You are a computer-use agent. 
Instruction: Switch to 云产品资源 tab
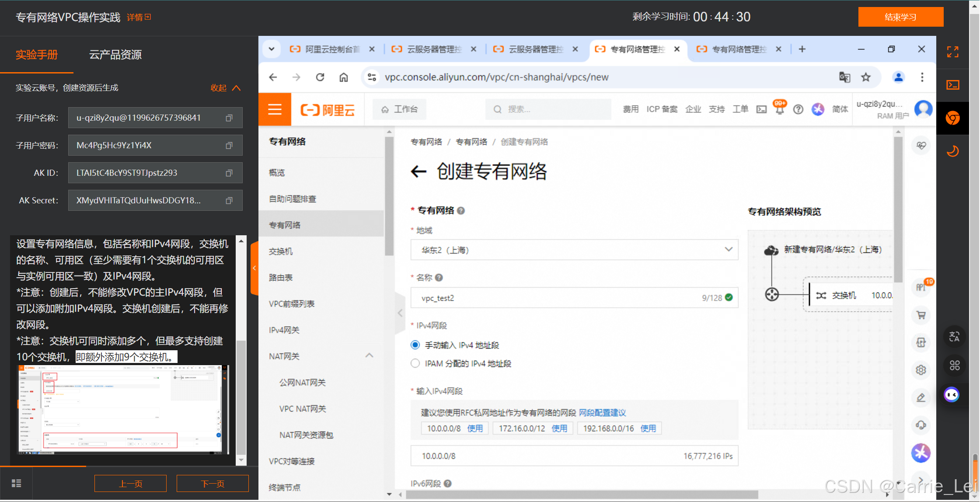pos(115,55)
